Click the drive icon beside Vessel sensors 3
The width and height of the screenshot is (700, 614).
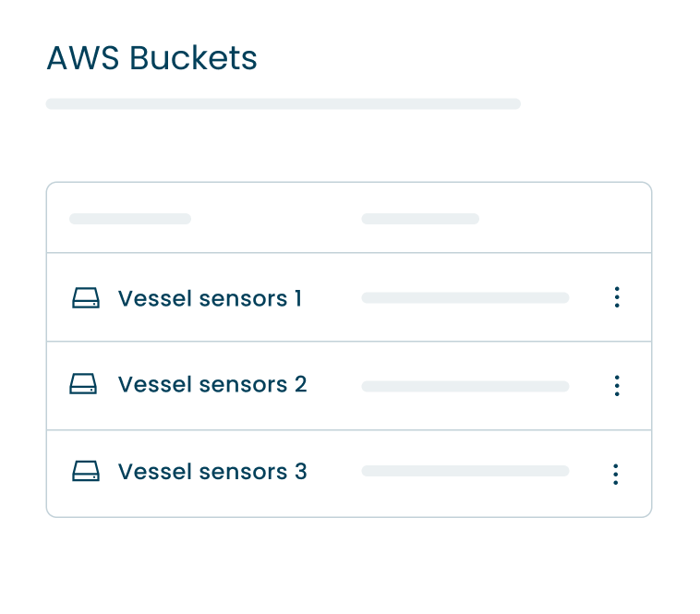[86, 472]
